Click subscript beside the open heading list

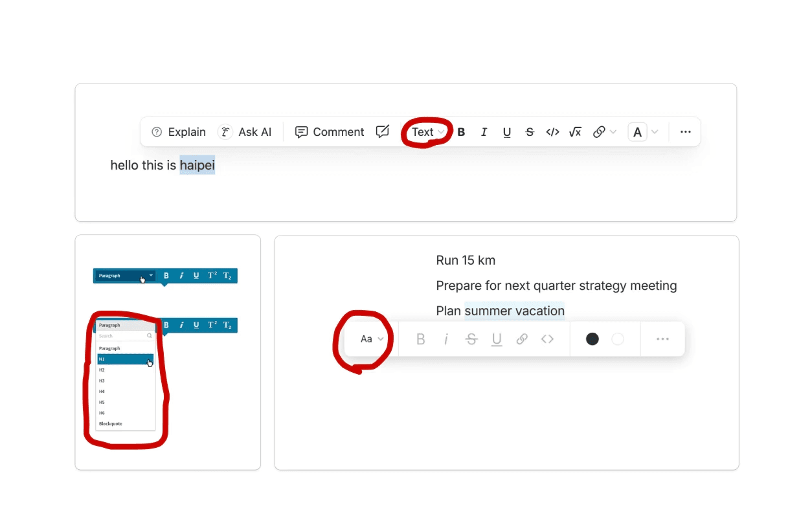tap(227, 325)
